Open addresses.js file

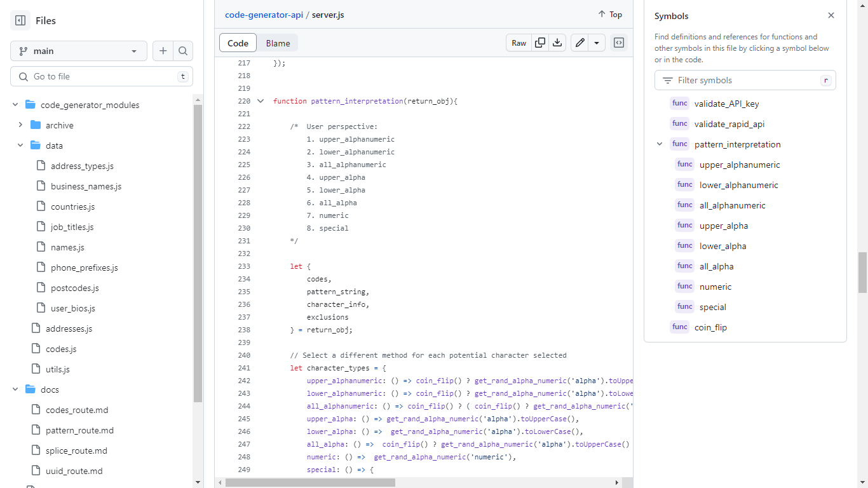pyautogui.click(x=69, y=329)
